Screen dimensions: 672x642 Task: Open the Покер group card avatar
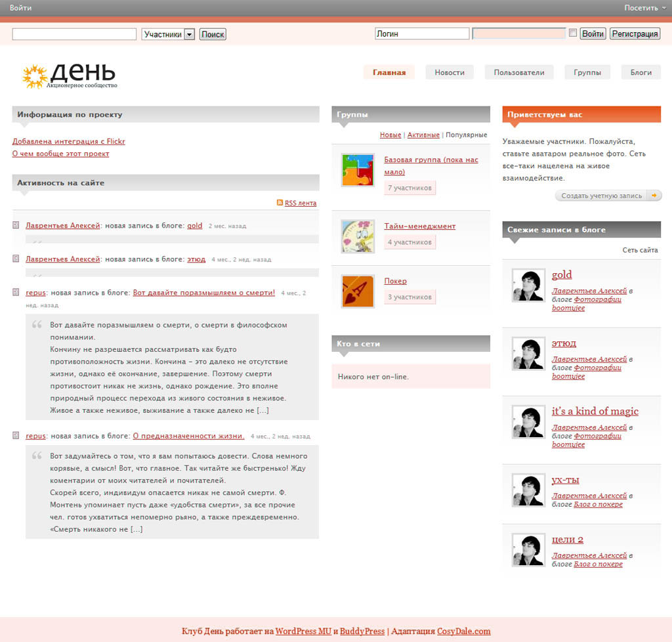[x=358, y=291]
